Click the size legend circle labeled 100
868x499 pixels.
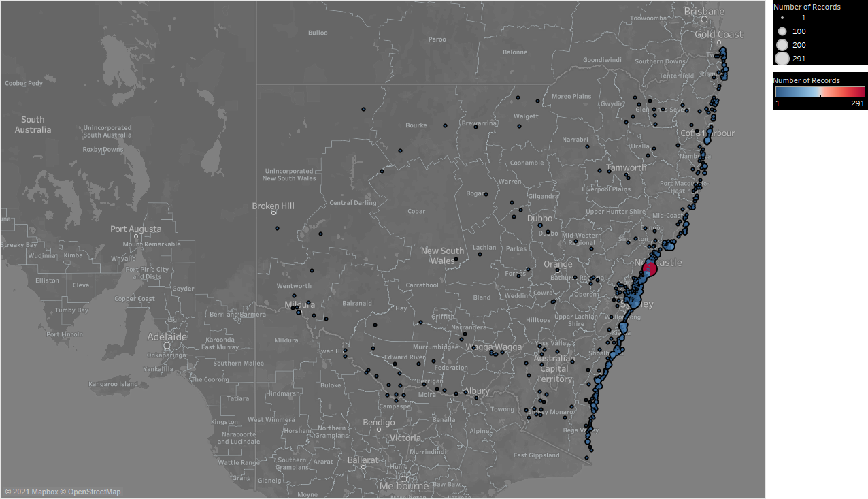point(782,31)
